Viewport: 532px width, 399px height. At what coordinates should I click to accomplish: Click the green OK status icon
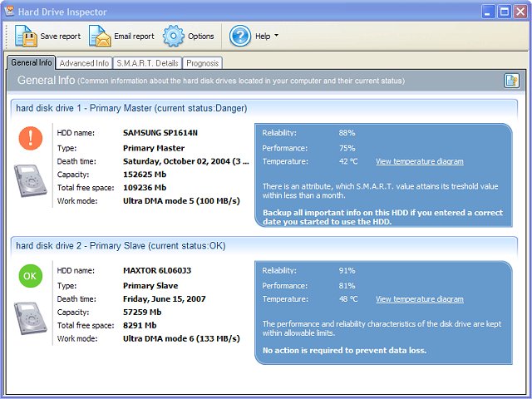(x=31, y=276)
